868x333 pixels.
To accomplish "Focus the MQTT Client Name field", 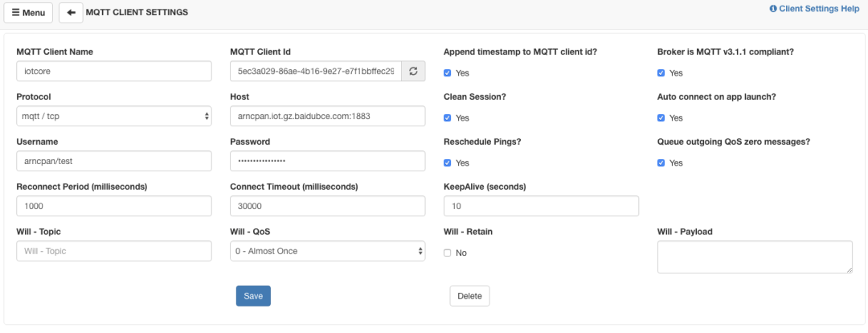I will 114,71.
